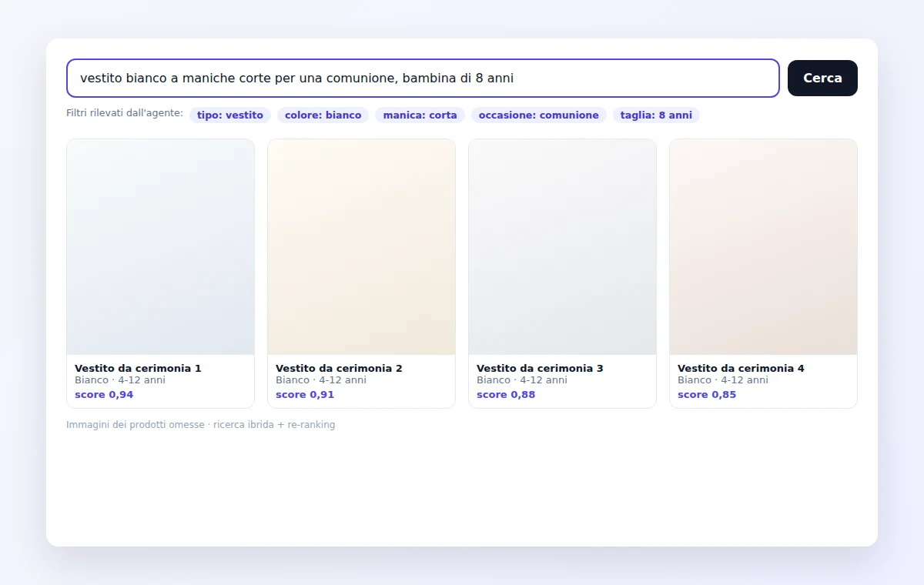This screenshot has height=585, width=924.
Task: Click the title 'Vestito da cerimonia 1'
Action: point(138,368)
